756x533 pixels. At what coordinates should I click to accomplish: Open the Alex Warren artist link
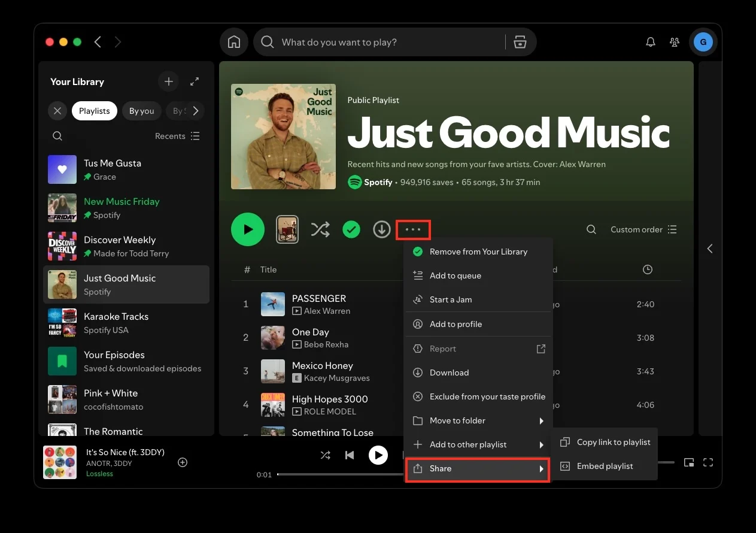tap(327, 311)
